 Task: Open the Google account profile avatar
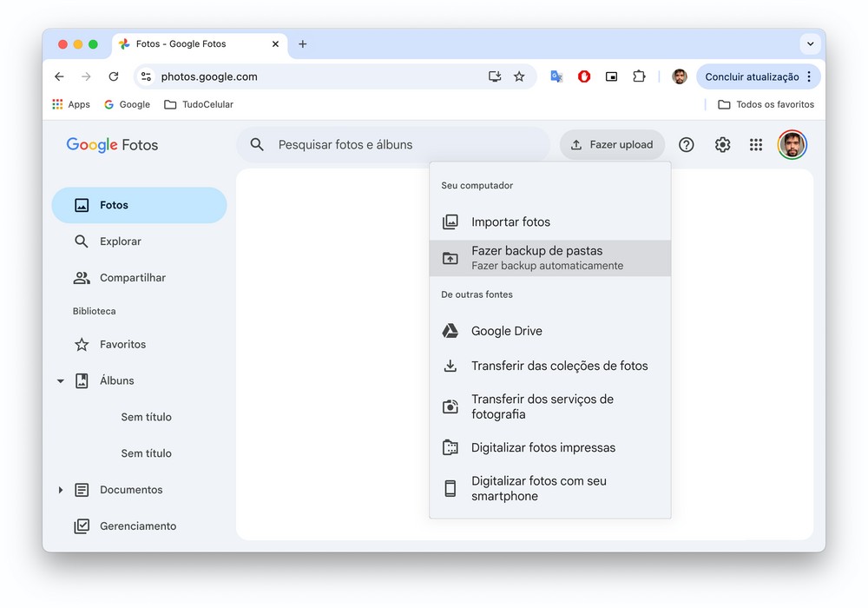tap(792, 145)
